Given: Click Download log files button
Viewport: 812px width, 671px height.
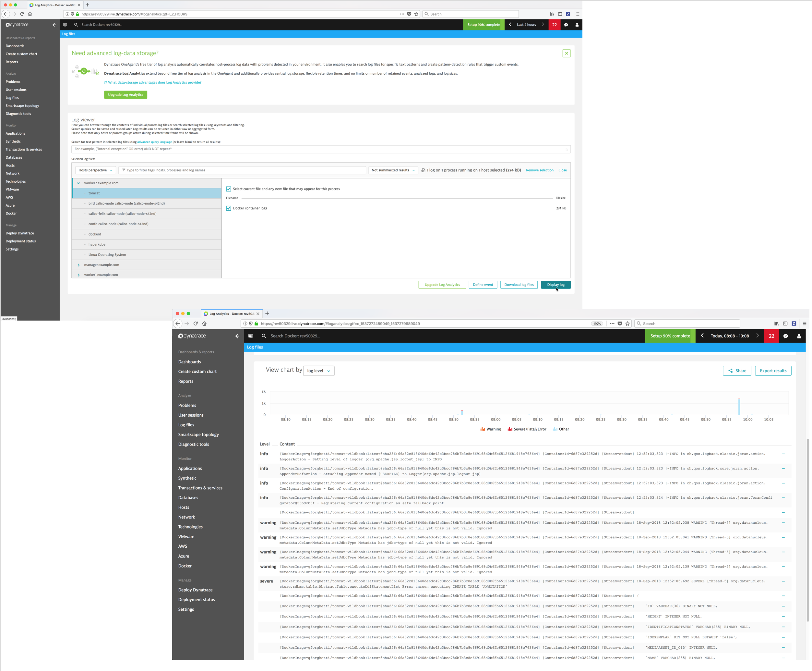Looking at the screenshot, I should [519, 285].
